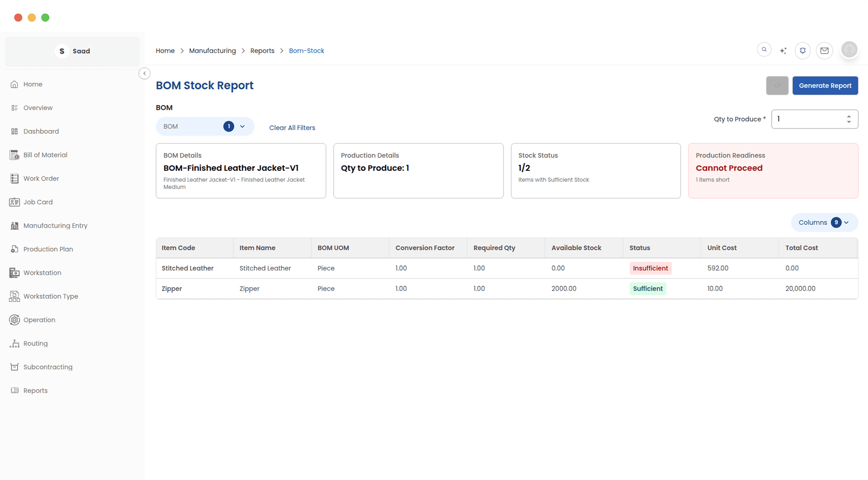Toggle the Sufficient status badge on Zipper

point(647,288)
